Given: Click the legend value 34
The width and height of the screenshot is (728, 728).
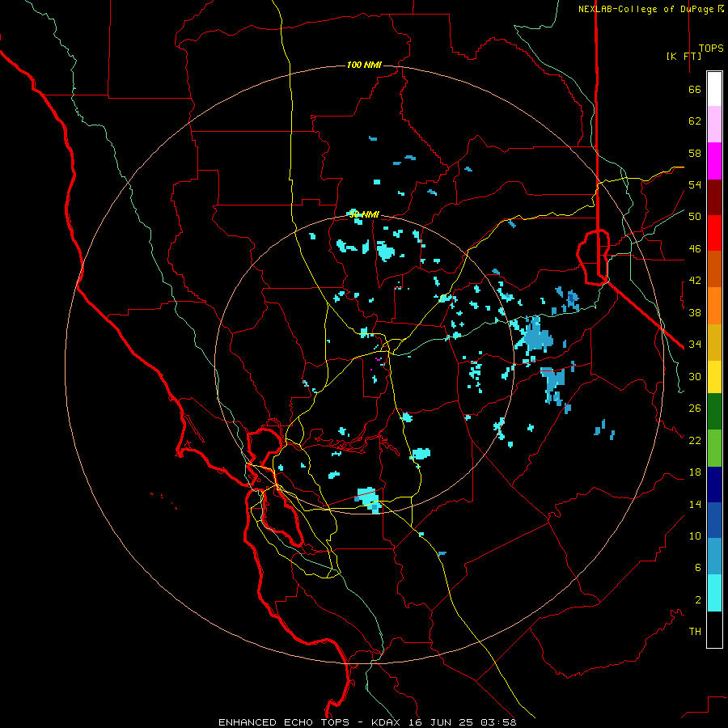Looking at the screenshot, I should pyautogui.click(x=695, y=345).
